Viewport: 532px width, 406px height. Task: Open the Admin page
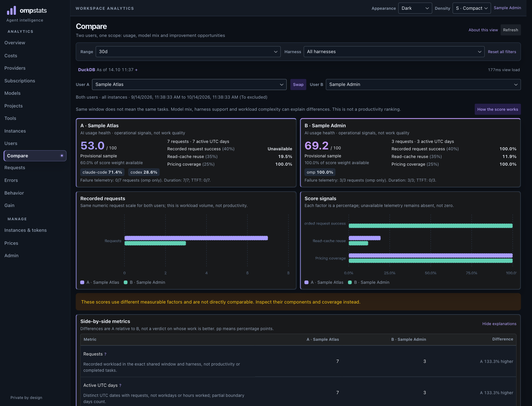coord(11,256)
